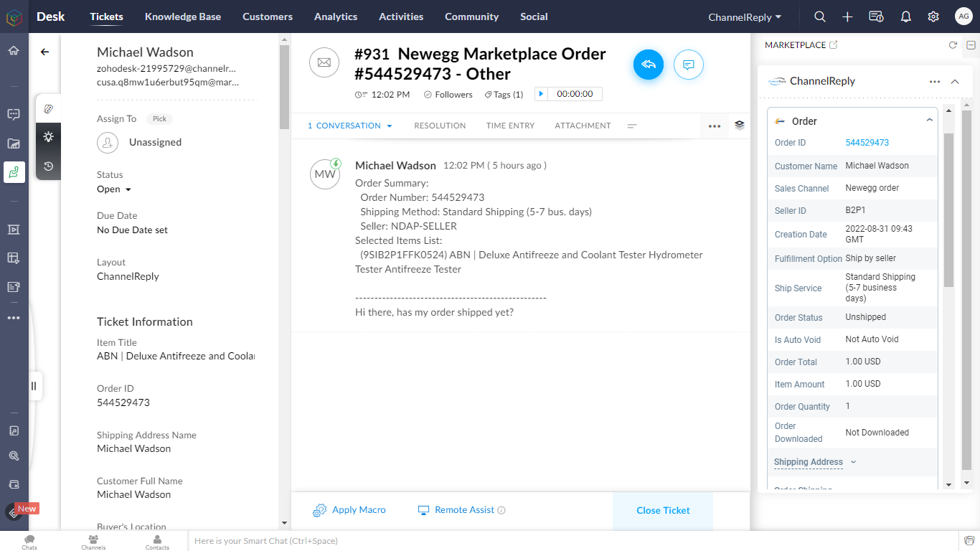Open the search magnifier in top bar
This screenshot has height=551, width=980.
click(x=820, y=17)
